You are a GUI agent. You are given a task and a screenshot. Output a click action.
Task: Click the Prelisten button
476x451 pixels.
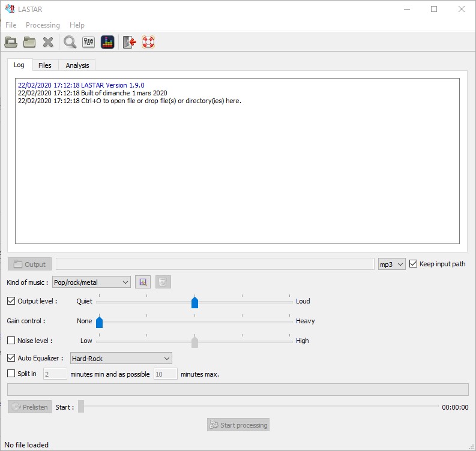point(30,407)
